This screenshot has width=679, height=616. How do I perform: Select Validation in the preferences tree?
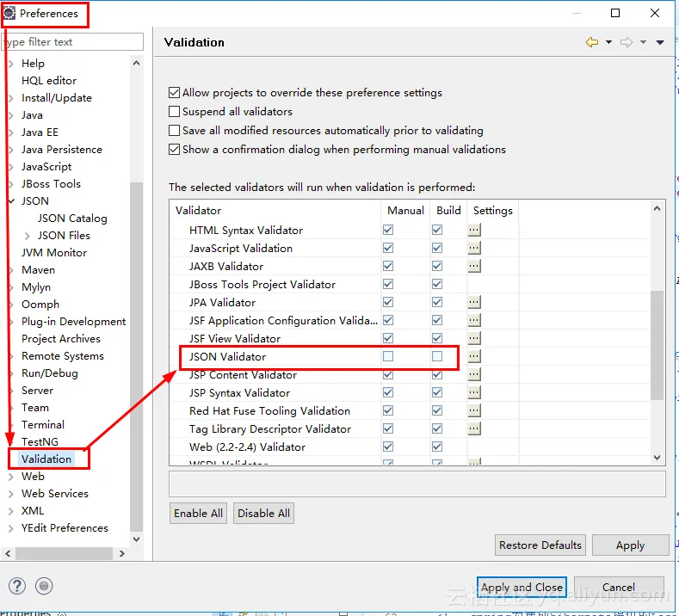[x=46, y=459]
